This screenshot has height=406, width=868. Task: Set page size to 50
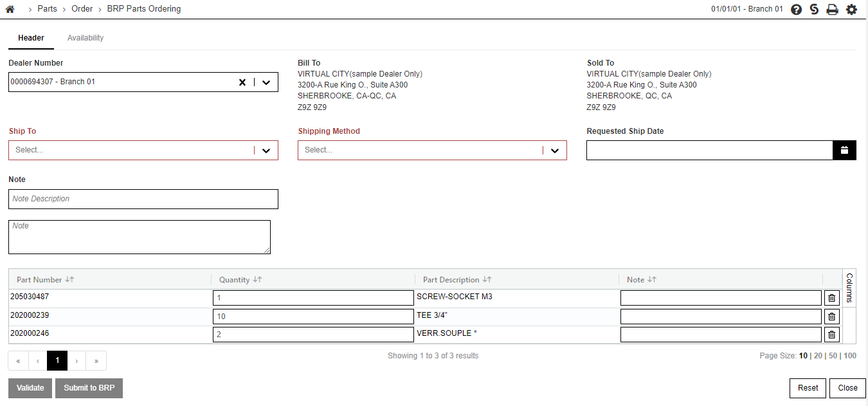tap(833, 356)
